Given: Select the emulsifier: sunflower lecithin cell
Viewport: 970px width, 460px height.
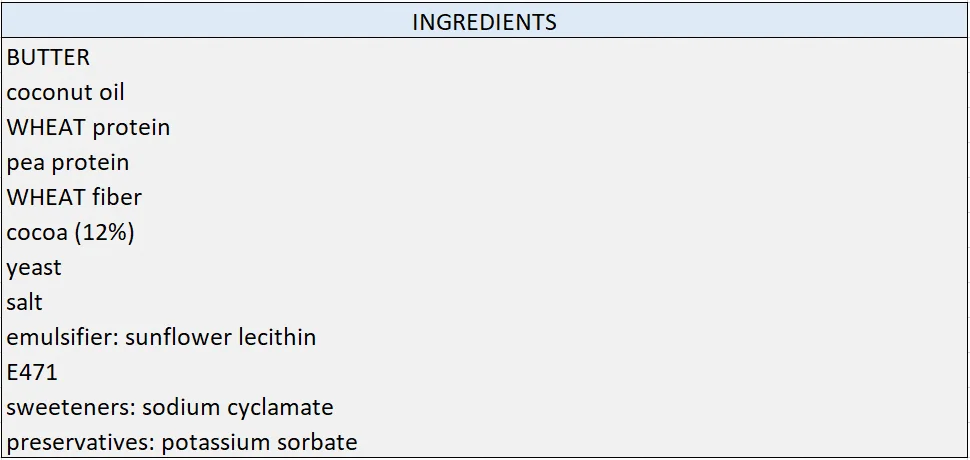Looking at the screenshot, I should (484, 337).
